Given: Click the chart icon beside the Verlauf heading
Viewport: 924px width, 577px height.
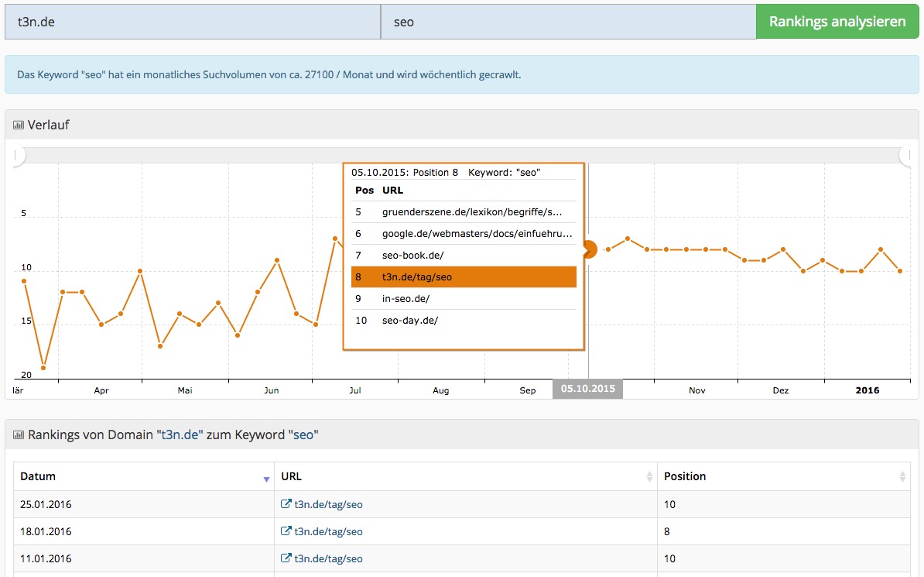Looking at the screenshot, I should [19, 125].
